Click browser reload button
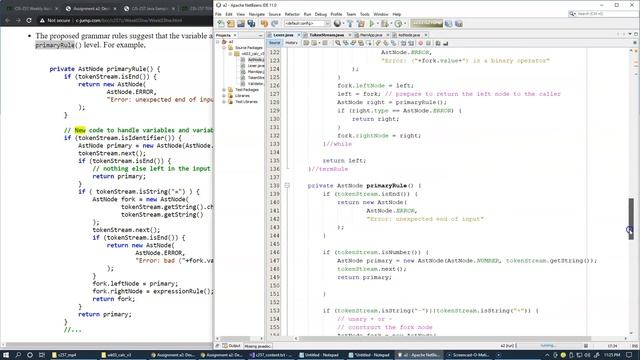The width and height of the screenshot is (640, 360). [x=29, y=20]
